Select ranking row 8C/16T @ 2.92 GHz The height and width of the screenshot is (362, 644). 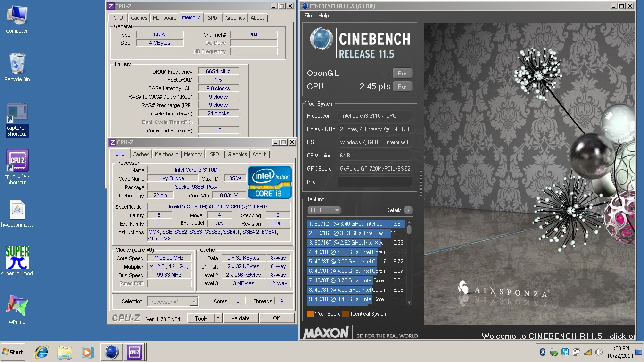[x=356, y=243]
